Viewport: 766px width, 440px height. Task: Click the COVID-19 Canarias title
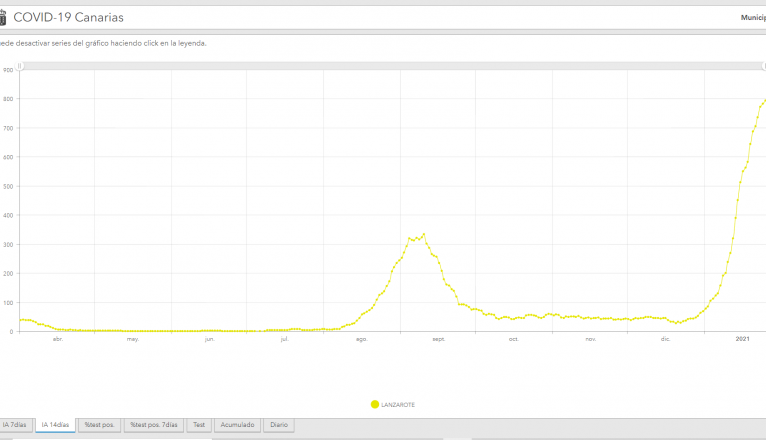(69, 18)
